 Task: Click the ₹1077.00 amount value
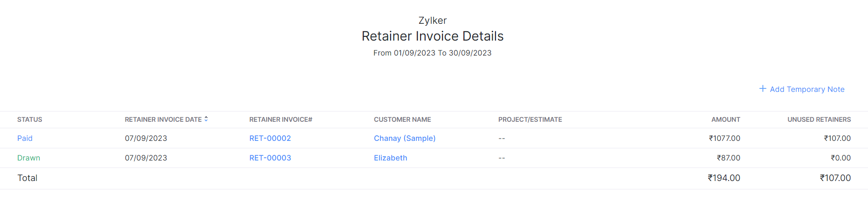(724, 139)
